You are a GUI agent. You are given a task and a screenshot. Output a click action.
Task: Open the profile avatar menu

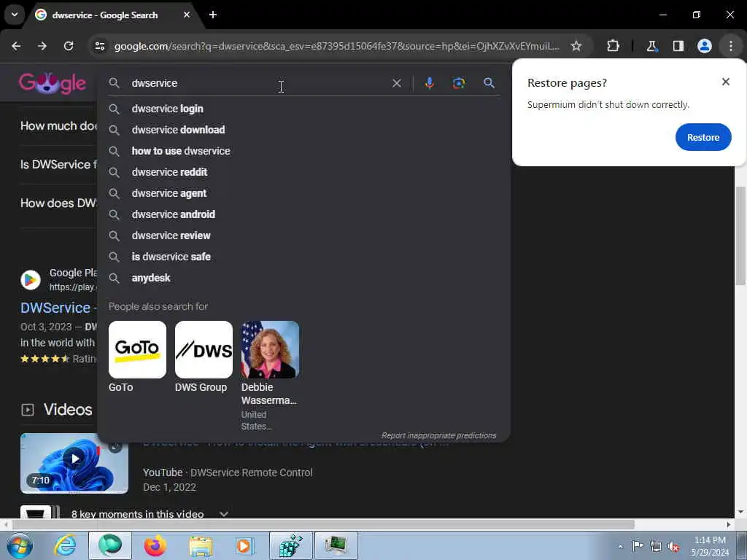tap(705, 46)
